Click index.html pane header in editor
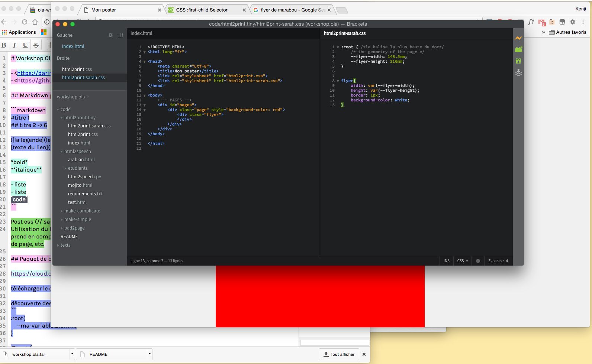Viewport: 592px width, 364px height. pyautogui.click(x=141, y=33)
